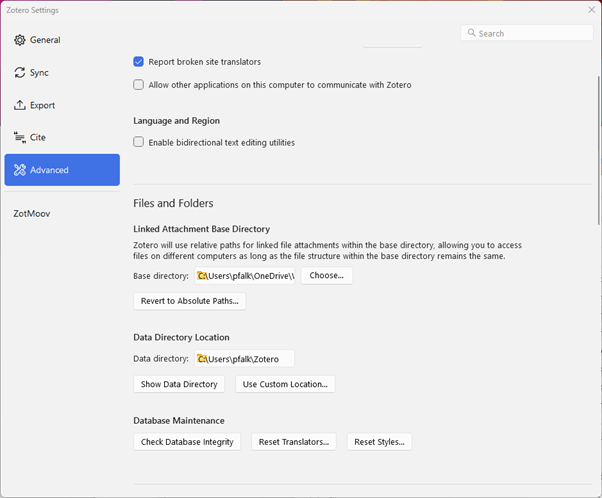
Task: Open Use Custom Location... dialog
Action: [x=285, y=384]
